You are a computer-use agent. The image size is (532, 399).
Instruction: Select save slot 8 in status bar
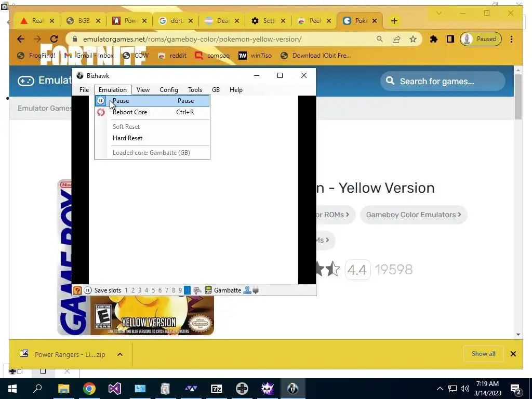tap(174, 290)
